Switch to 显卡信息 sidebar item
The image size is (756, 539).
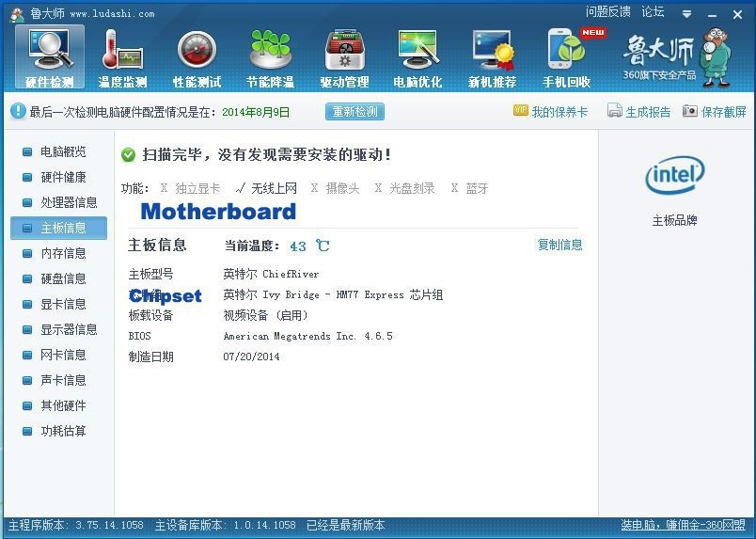62,304
